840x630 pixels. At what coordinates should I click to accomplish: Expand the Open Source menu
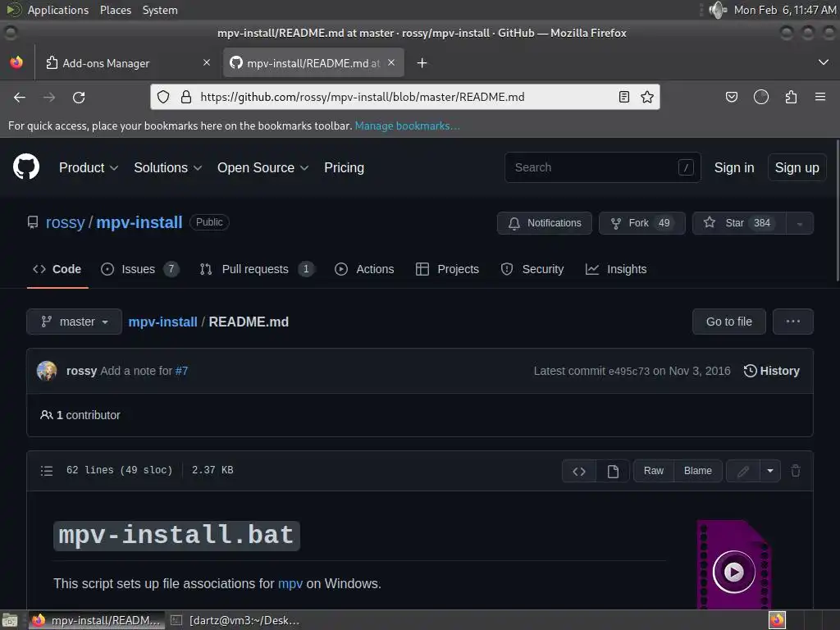[x=263, y=167]
